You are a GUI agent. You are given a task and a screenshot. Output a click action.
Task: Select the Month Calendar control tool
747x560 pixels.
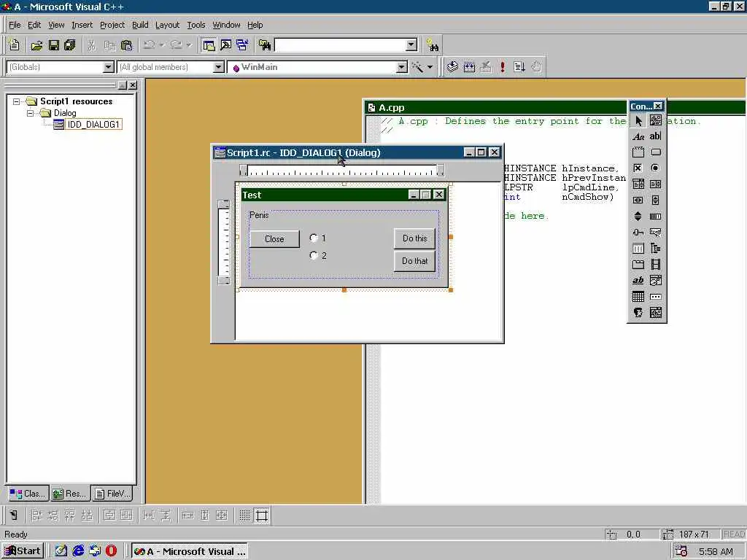pyautogui.click(x=638, y=297)
